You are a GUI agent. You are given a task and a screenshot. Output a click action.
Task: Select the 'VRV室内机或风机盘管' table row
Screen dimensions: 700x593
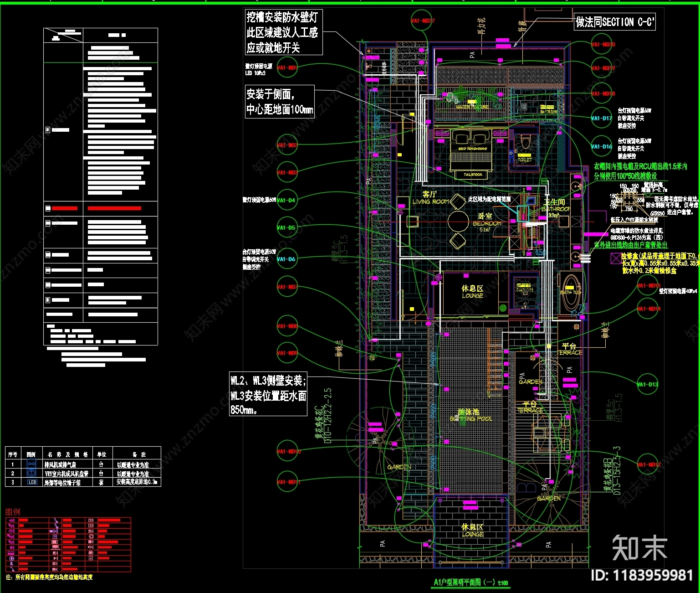pyautogui.click(x=83, y=474)
